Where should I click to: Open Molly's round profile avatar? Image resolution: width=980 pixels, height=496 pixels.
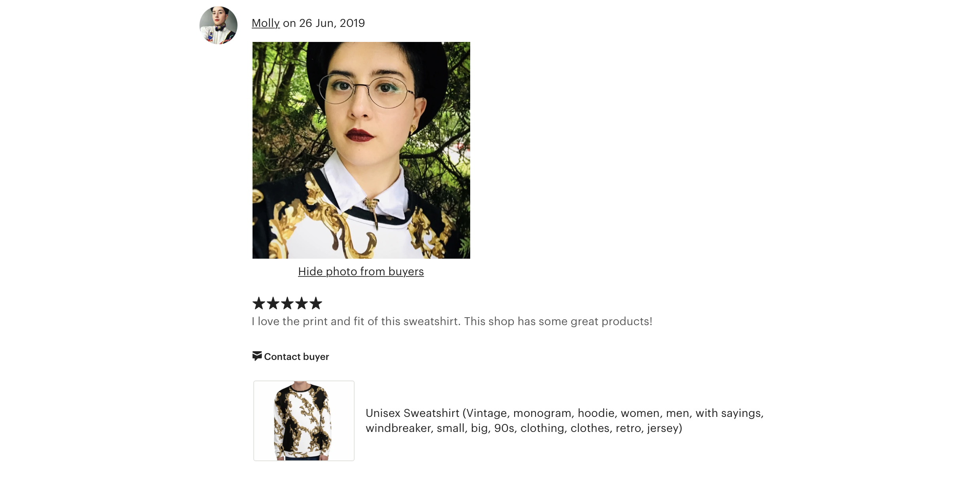[x=218, y=25]
